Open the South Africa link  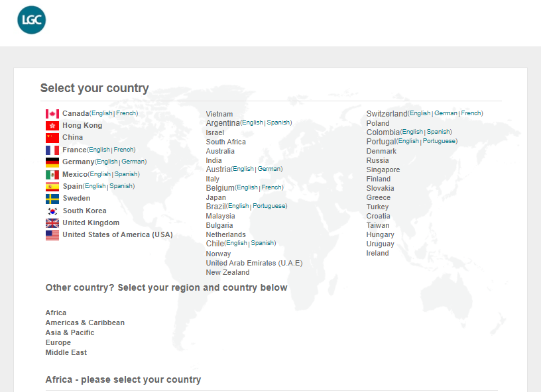pos(226,142)
